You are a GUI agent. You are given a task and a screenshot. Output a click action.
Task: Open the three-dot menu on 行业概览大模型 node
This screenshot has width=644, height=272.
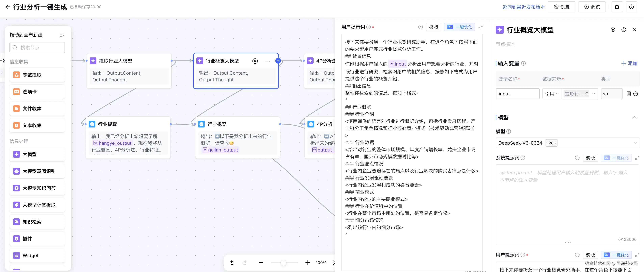(267, 61)
